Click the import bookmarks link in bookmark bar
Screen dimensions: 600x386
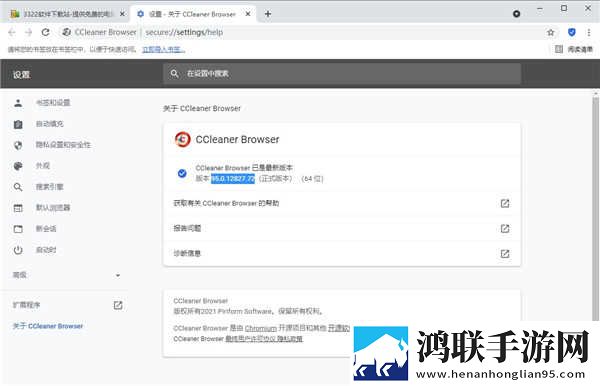[163, 49]
